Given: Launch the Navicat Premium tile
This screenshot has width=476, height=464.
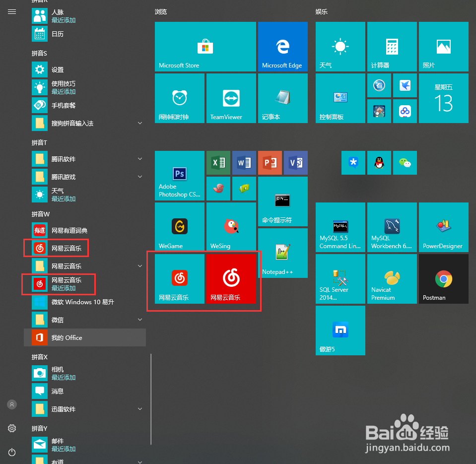Looking at the screenshot, I should click(x=392, y=278).
